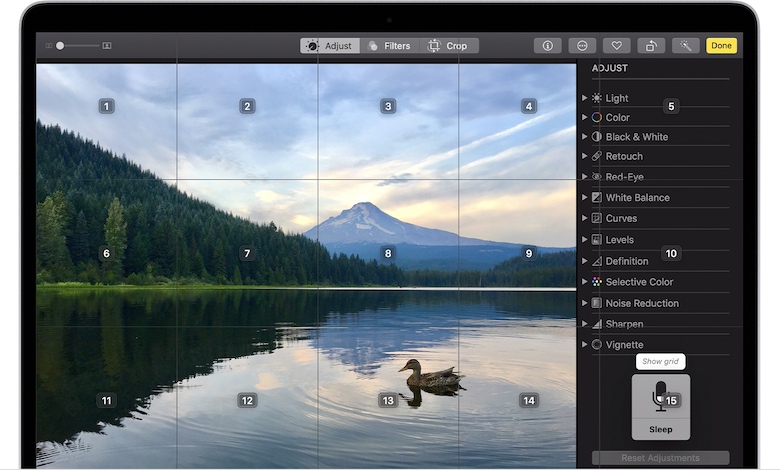
Task: Mark the photo as favorite with the heart
Action: tap(617, 45)
